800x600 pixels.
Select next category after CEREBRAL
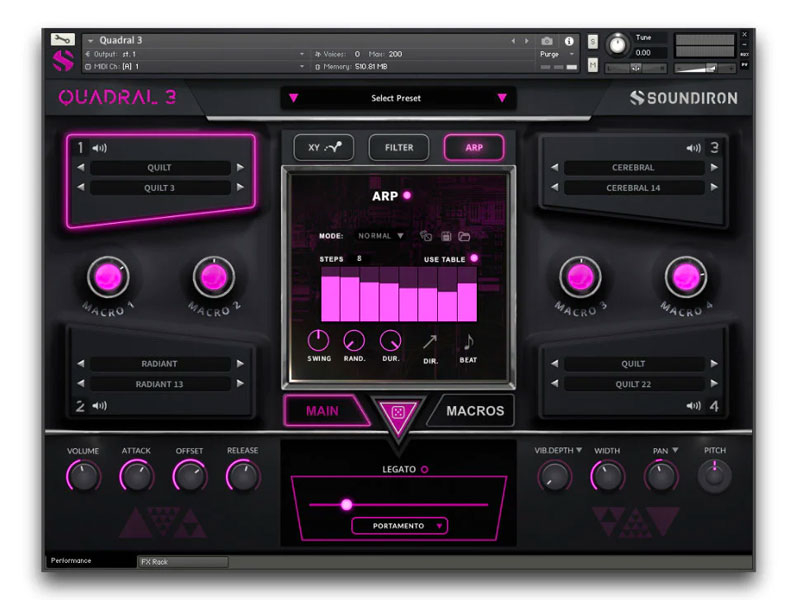pyautogui.click(x=714, y=167)
